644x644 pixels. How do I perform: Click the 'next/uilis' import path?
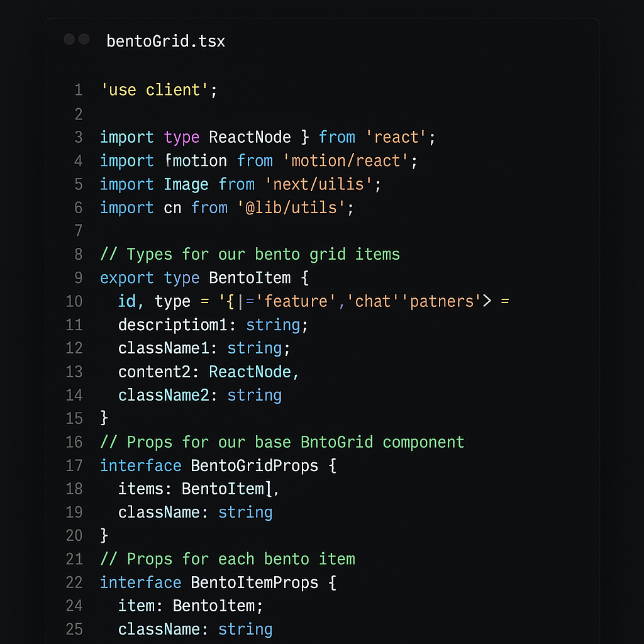tap(323, 184)
